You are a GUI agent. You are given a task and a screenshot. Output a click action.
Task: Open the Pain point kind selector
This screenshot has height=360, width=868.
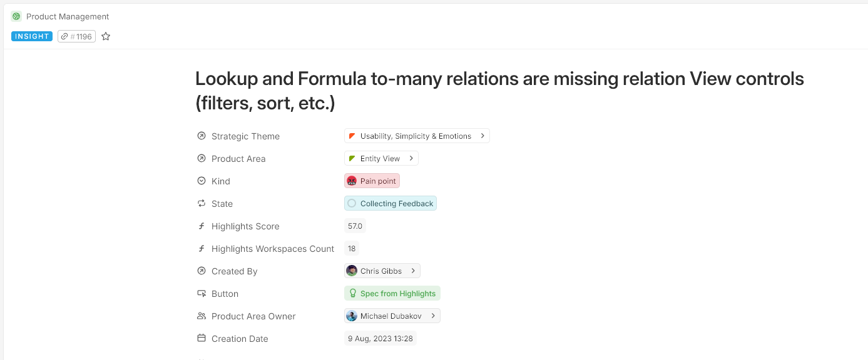(x=372, y=181)
